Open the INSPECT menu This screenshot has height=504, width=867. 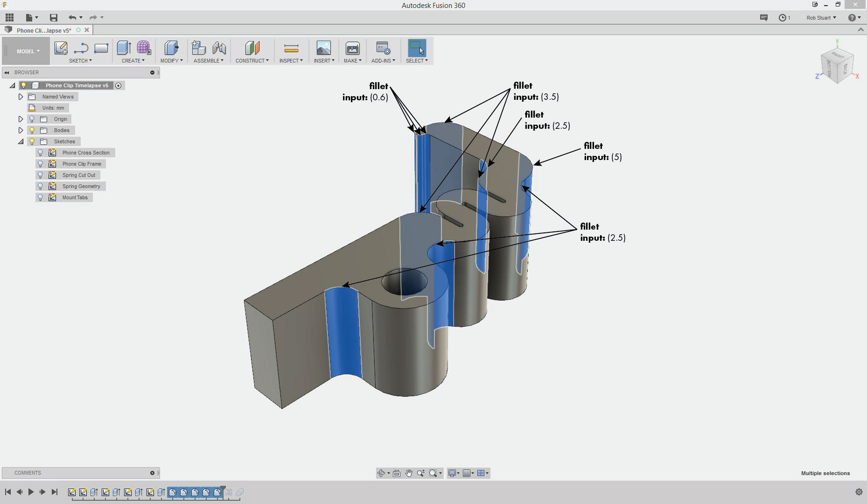[291, 61]
